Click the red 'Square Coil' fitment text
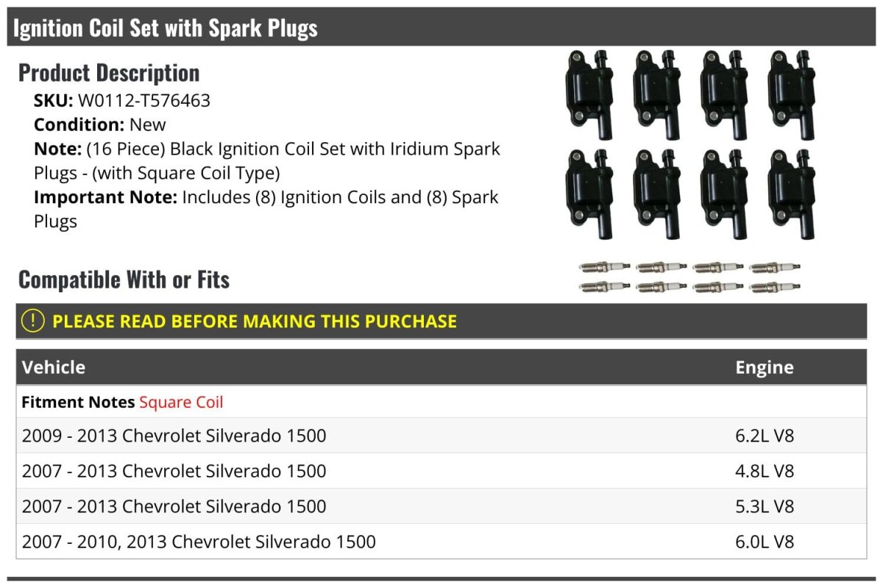Viewport: 883px width, 588px height. 181,403
